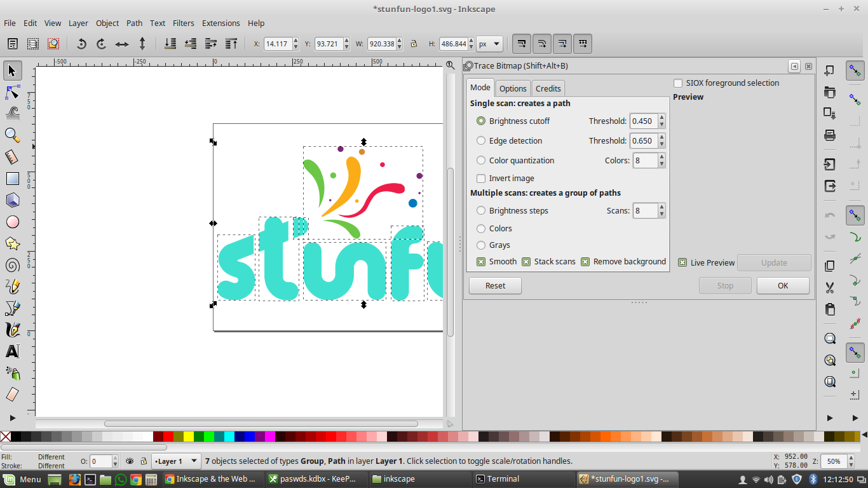Image resolution: width=868 pixels, height=488 pixels.
Task: Choose the Star and polygon tool
Action: pos(13,243)
